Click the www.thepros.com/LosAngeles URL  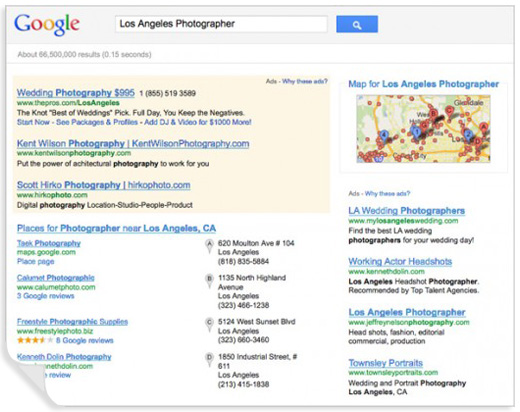(x=68, y=103)
